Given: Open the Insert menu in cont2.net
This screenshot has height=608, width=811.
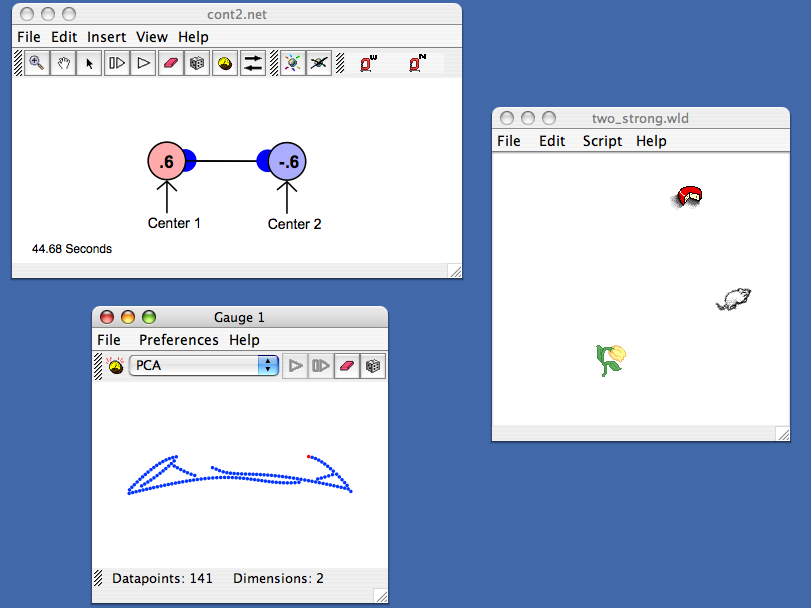Looking at the screenshot, I should 106,37.
